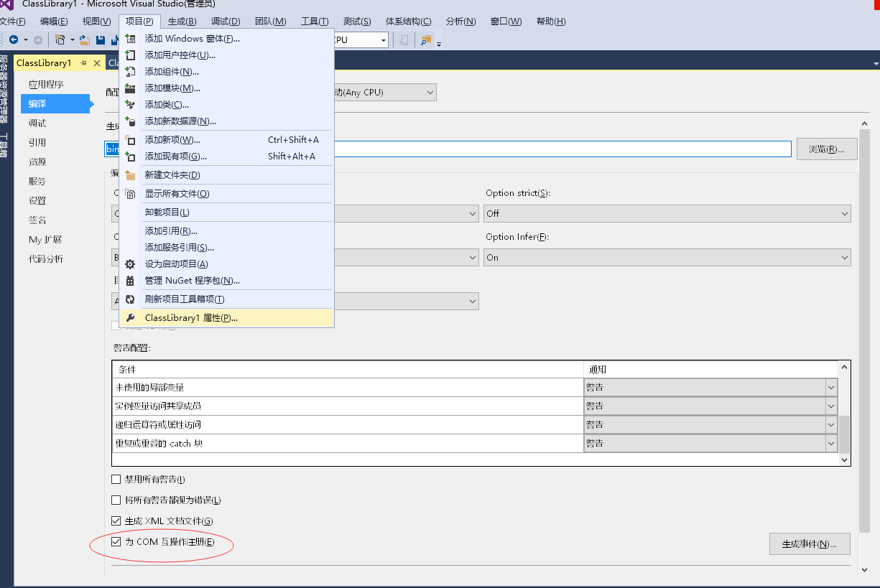Click the navigate back arrow icon
The width and height of the screenshot is (880, 588).
[13, 40]
